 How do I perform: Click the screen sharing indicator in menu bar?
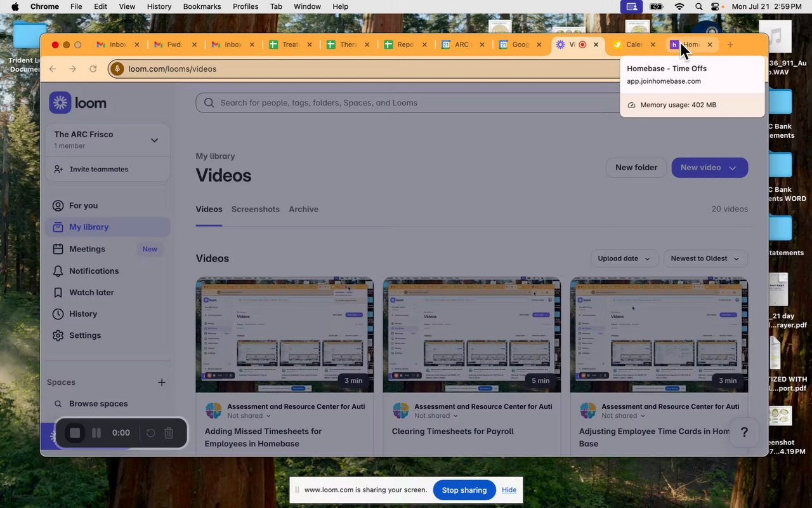[631, 6]
